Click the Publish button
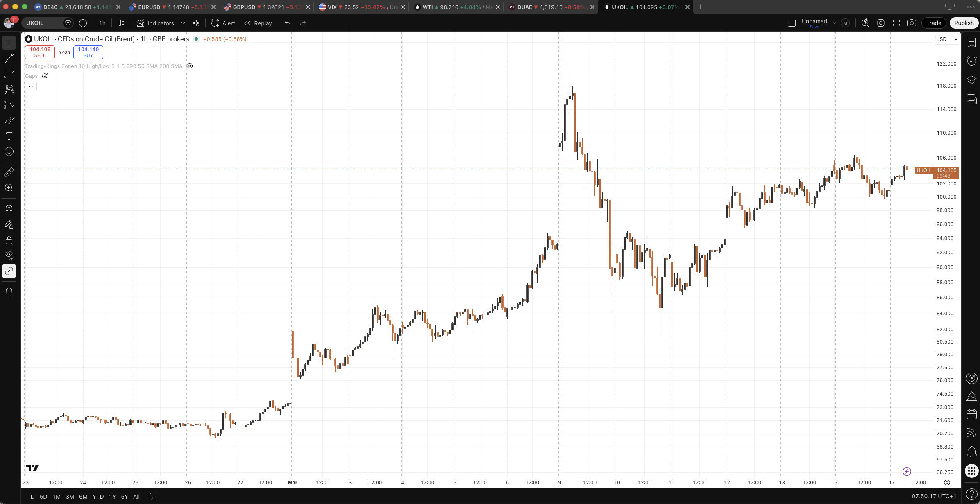The width and height of the screenshot is (980, 504). [964, 23]
